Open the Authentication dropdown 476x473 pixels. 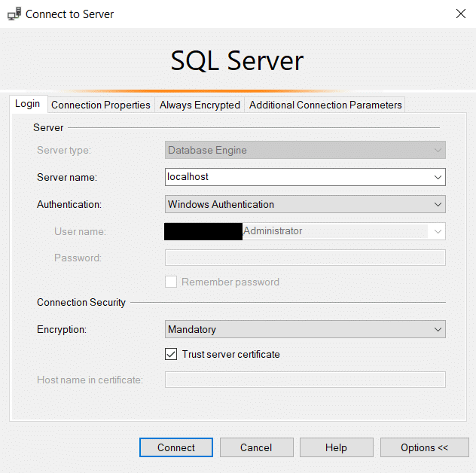pyautogui.click(x=305, y=204)
